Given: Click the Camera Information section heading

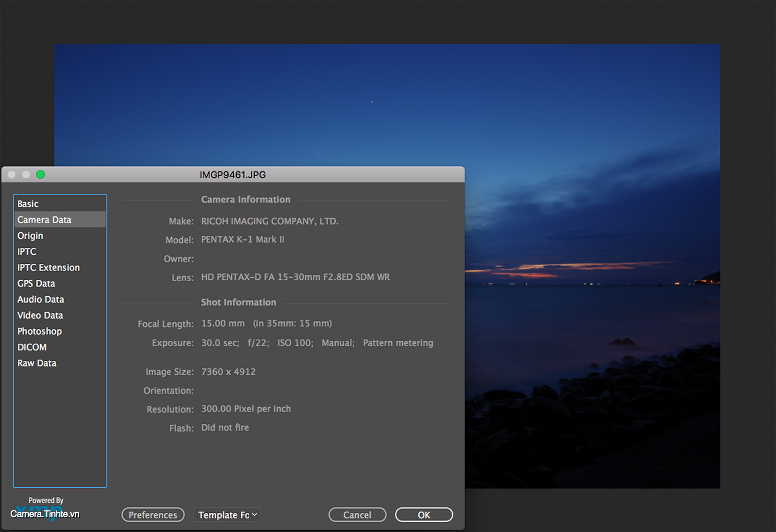Looking at the screenshot, I should (x=246, y=199).
